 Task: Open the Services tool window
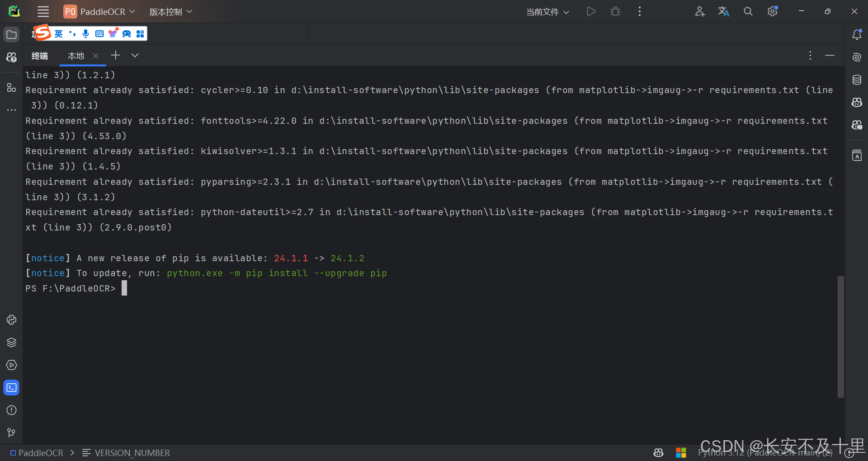[11, 365]
